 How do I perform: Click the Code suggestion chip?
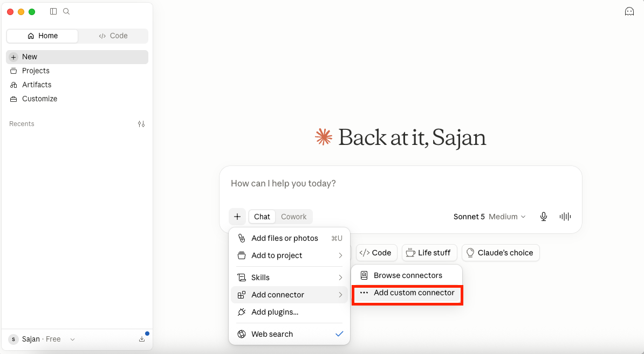(x=376, y=253)
